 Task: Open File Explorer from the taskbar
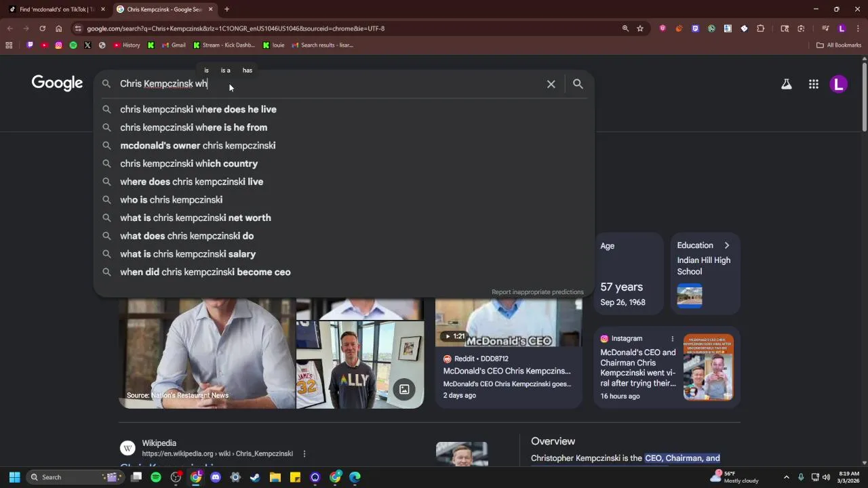click(275, 477)
